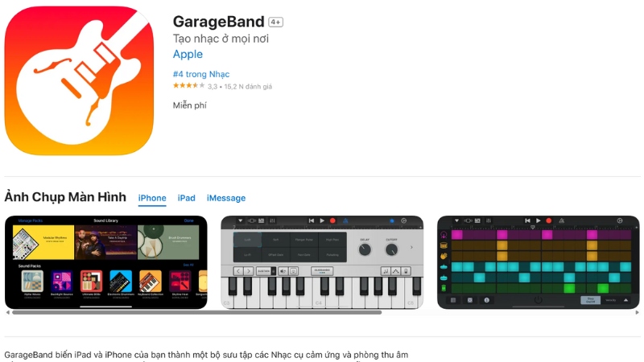
Task: Click the right scroll arrow of screenshot gallery
Action: (x=637, y=313)
